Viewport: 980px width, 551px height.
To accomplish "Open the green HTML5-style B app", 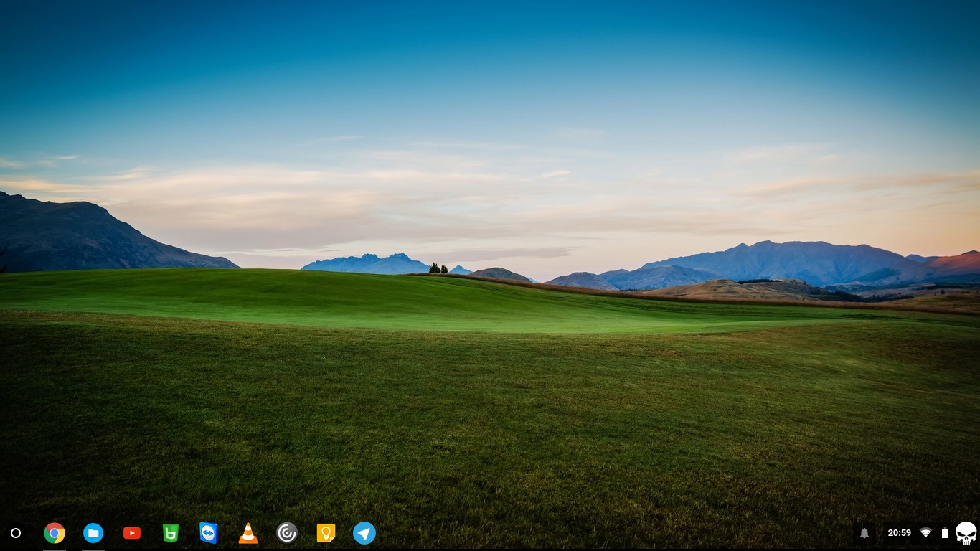I will 171,533.
